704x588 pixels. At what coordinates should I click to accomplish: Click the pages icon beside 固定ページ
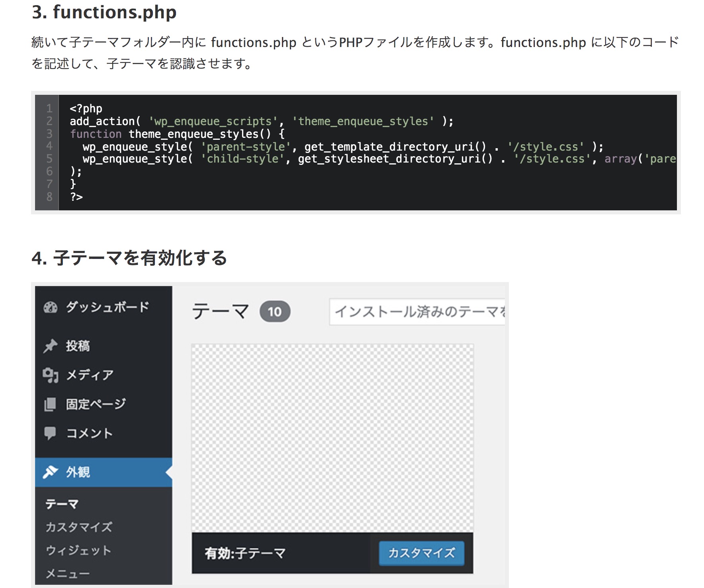(51, 404)
